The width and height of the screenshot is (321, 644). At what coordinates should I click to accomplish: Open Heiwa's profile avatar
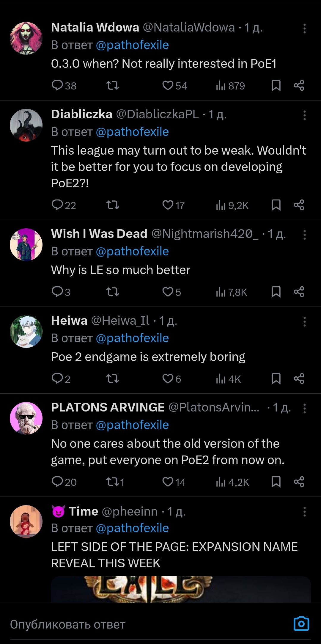(26, 332)
